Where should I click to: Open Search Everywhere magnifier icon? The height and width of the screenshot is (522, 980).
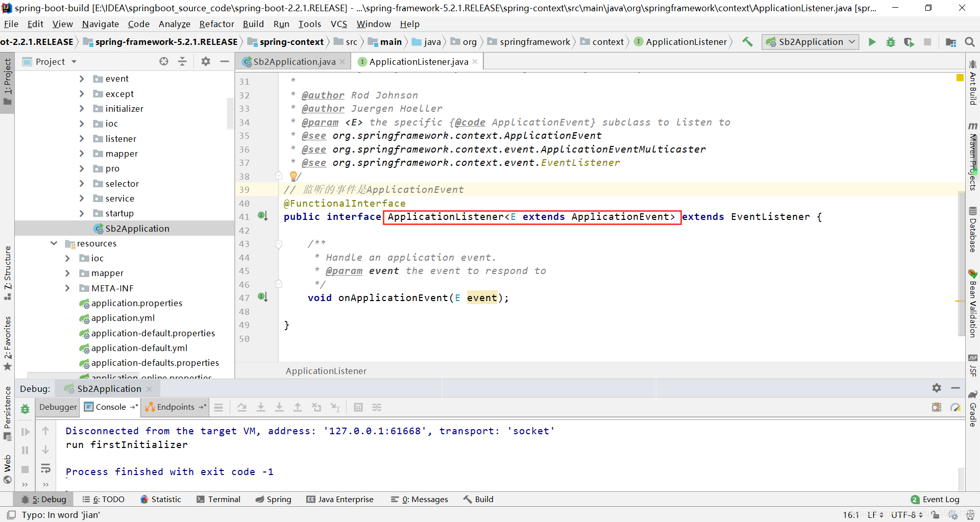(x=970, y=42)
